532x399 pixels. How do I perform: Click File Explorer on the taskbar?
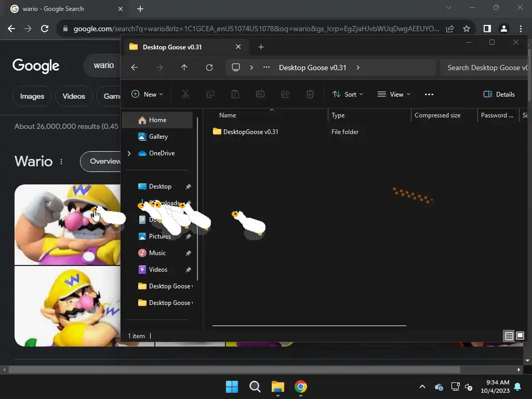point(278,387)
